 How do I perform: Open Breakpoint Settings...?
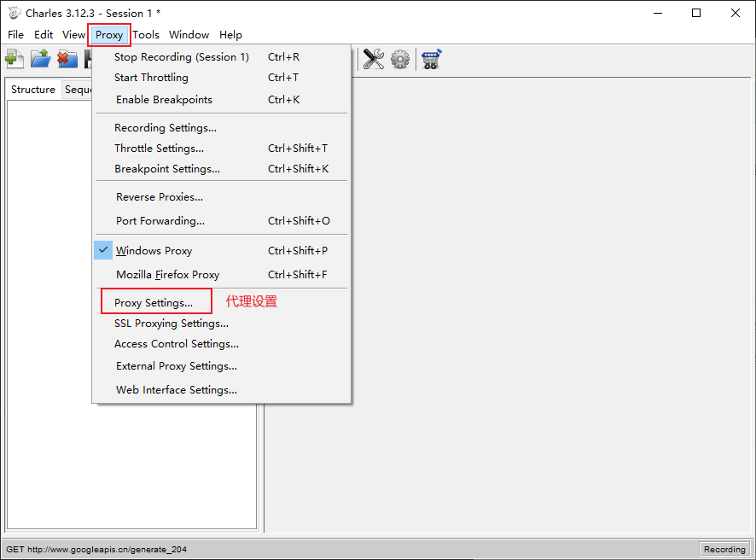pos(221,169)
